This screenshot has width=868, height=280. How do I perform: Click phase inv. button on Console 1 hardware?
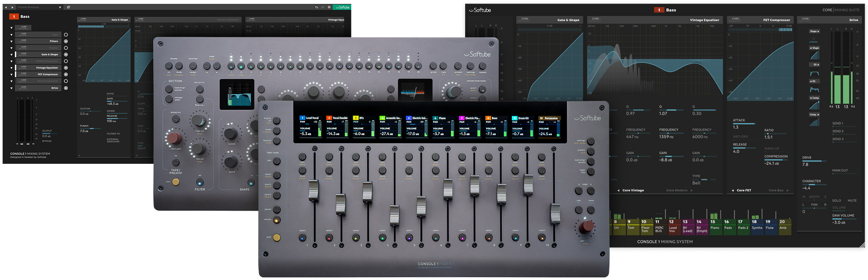pyautogui.click(x=176, y=118)
